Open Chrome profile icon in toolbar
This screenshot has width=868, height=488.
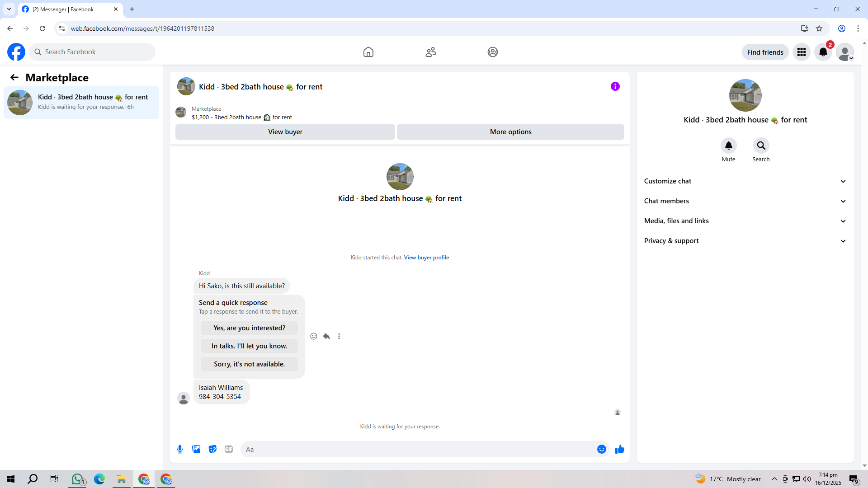pos(842,28)
